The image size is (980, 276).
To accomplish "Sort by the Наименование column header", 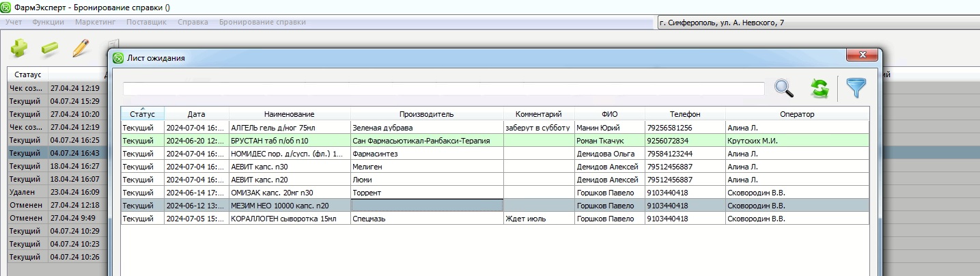I will (290, 114).
